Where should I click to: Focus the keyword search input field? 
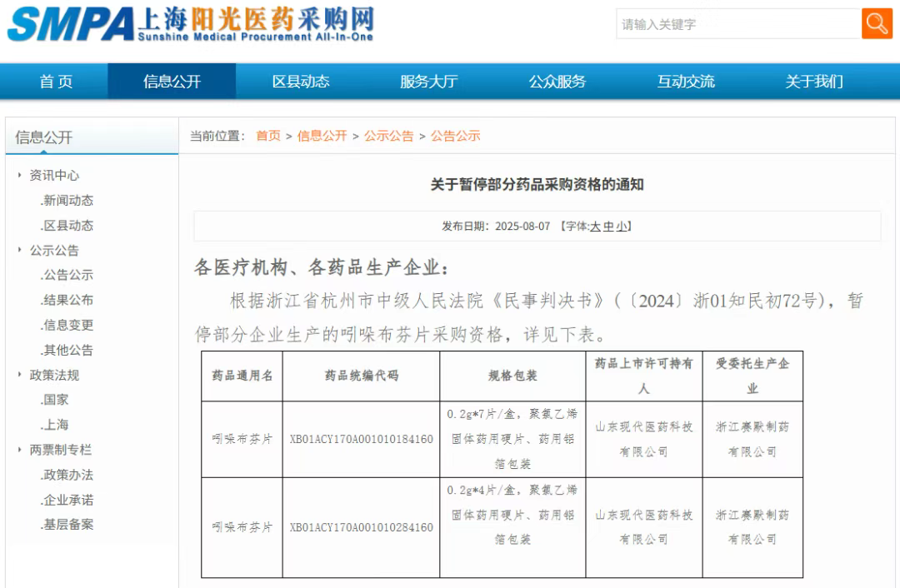tap(738, 23)
